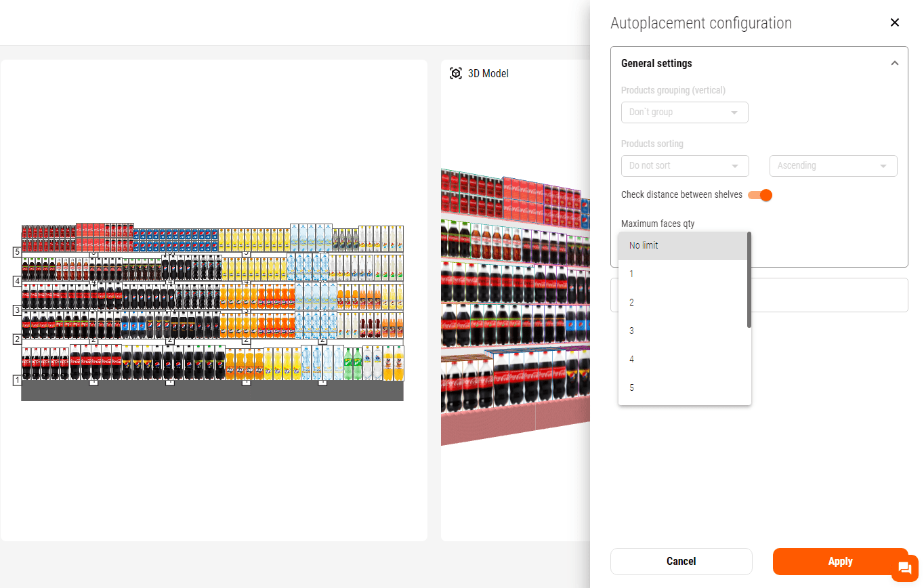
Task: Pick 4 in the faces quantity list
Action: [x=683, y=359]
